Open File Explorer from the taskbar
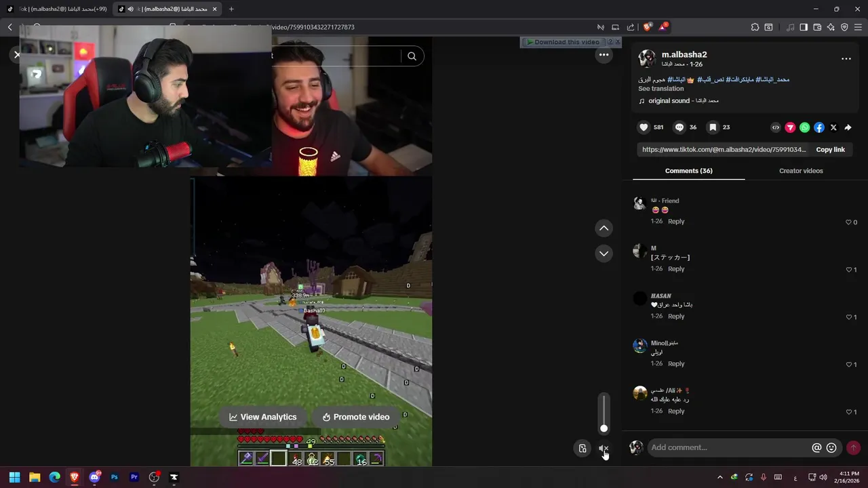The width and height of the screenshot is (868, 488). point(35,477)
